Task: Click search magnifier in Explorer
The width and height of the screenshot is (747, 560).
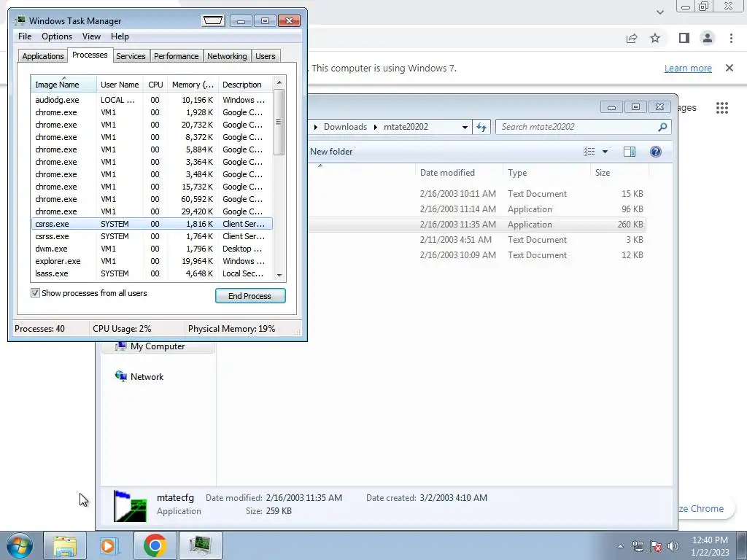Action: click(x=662, y=127)
